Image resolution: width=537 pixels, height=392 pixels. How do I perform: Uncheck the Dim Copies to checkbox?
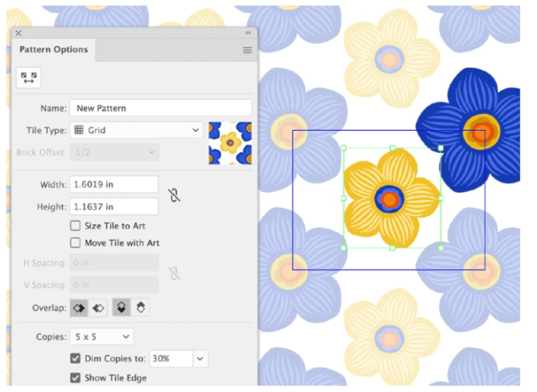(75, 358)
